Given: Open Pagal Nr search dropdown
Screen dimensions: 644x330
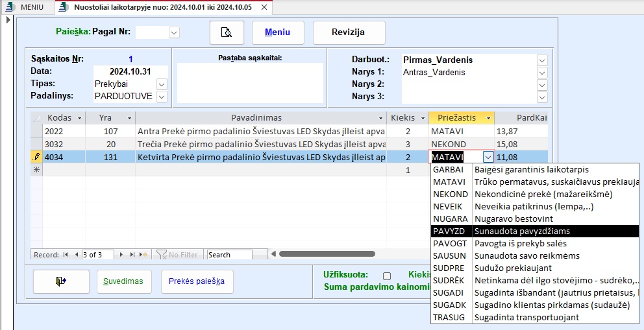Looking at the screenshot, I should 174,32.
